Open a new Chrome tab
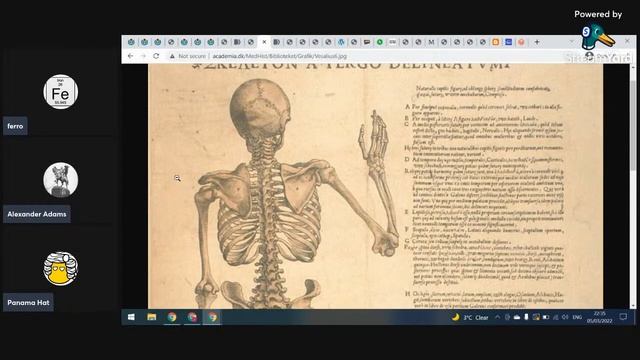This screenshot has height=360, width=640. click(537, 42)
